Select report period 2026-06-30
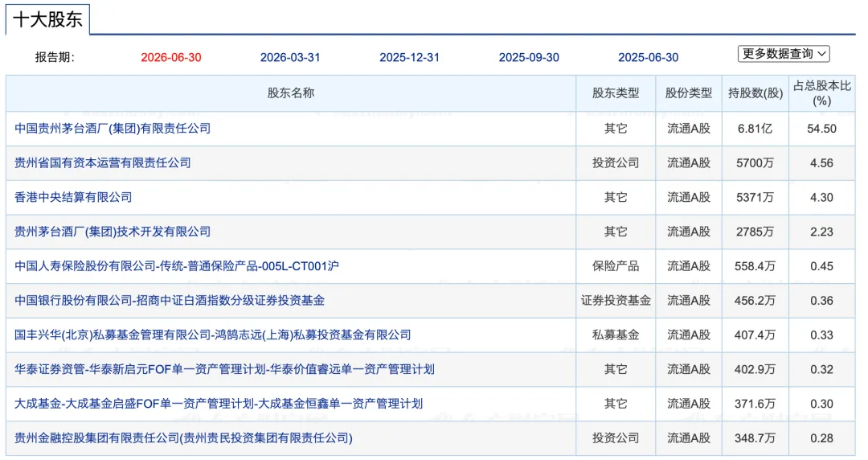 (x=171, y=58)
